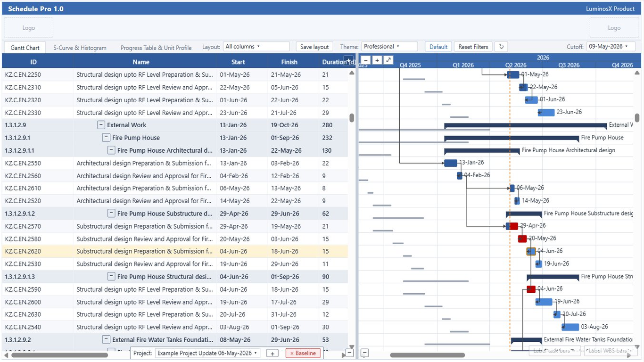Click the table vertical scrollbar thumb

352,118
